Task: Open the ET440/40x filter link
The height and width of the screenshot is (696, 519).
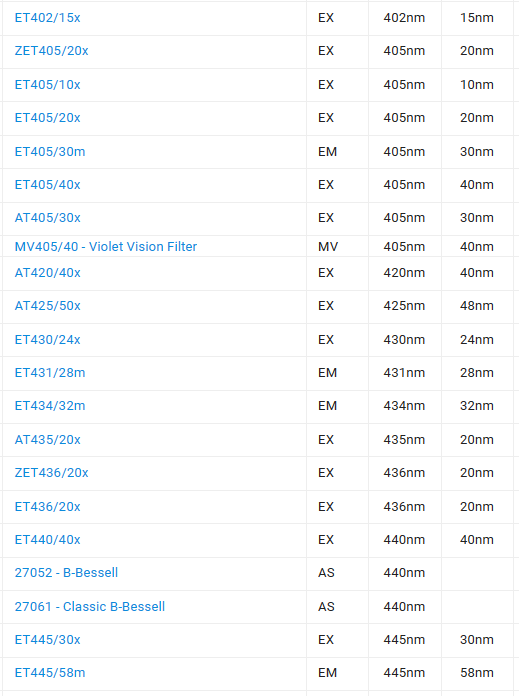Action: coord(48,540)
